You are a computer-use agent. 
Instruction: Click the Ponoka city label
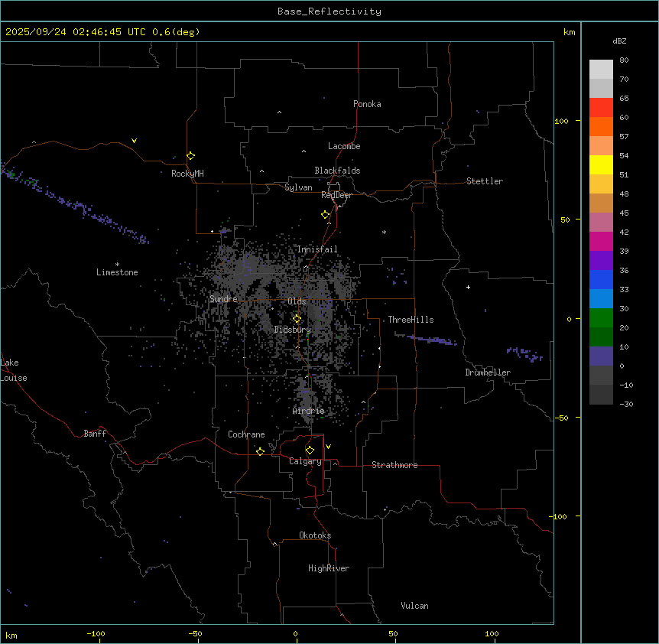[x=367, y=104]
